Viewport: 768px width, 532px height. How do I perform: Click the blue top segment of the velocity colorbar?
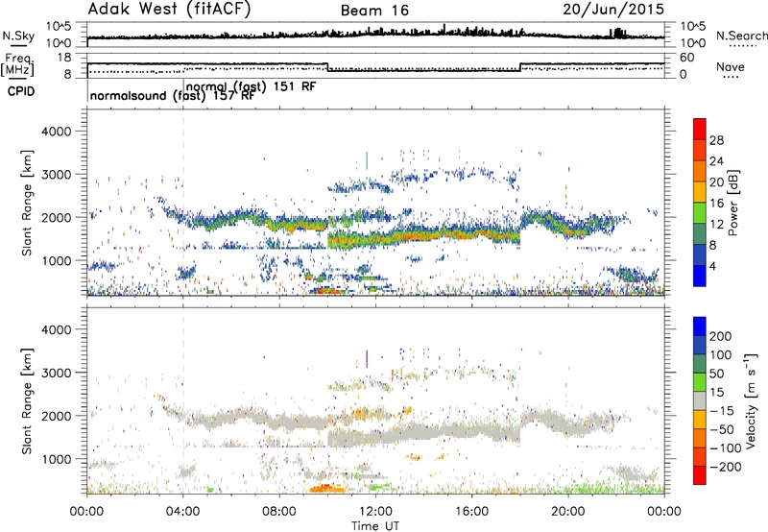(700, 326)
